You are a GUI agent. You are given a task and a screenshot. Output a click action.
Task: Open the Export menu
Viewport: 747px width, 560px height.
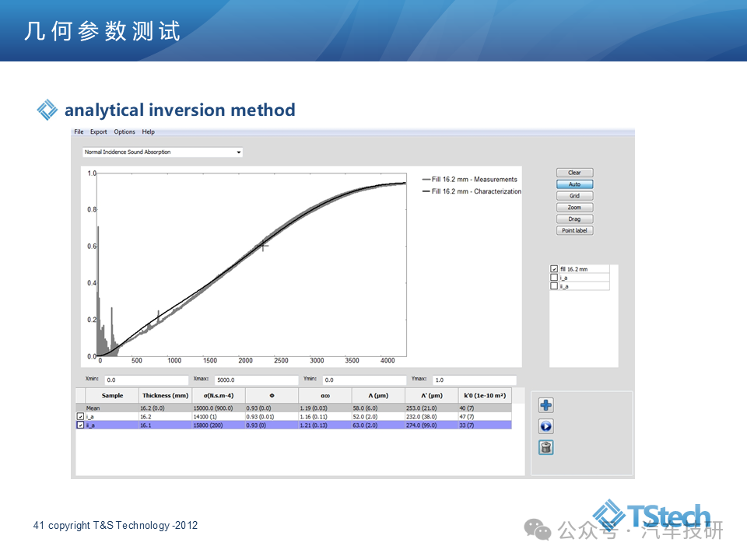(99, 132)
